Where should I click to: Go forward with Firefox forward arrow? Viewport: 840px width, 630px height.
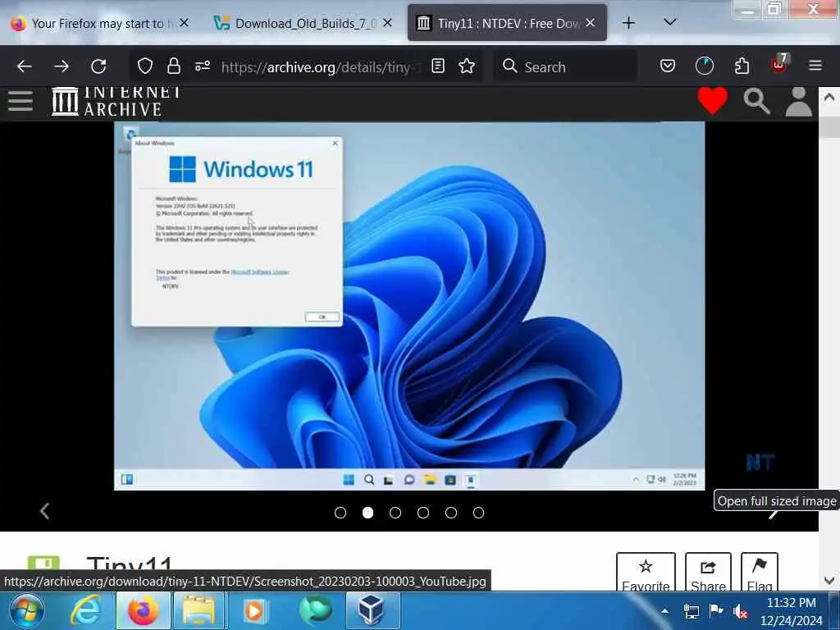point(62,66)
